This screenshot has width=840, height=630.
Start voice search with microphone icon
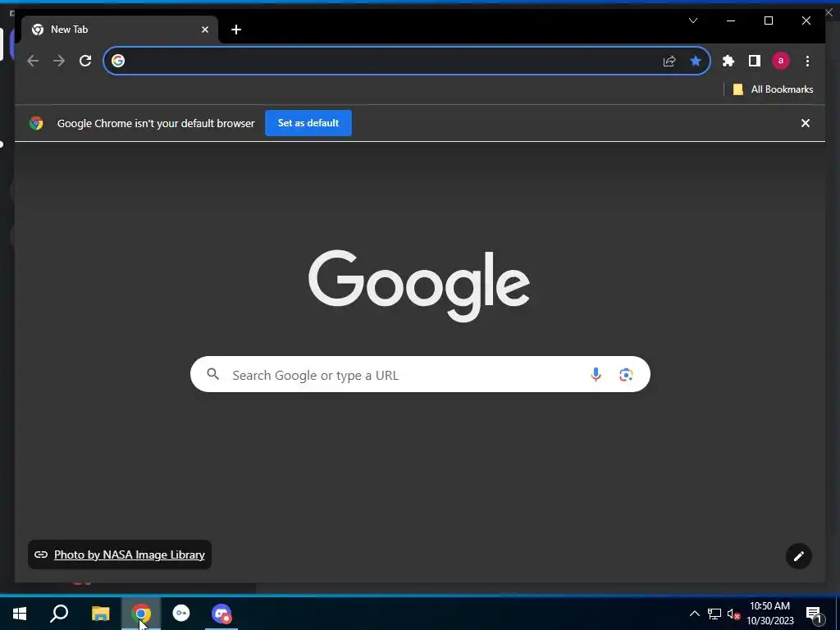pyautogui.click(x=596, y=374)
